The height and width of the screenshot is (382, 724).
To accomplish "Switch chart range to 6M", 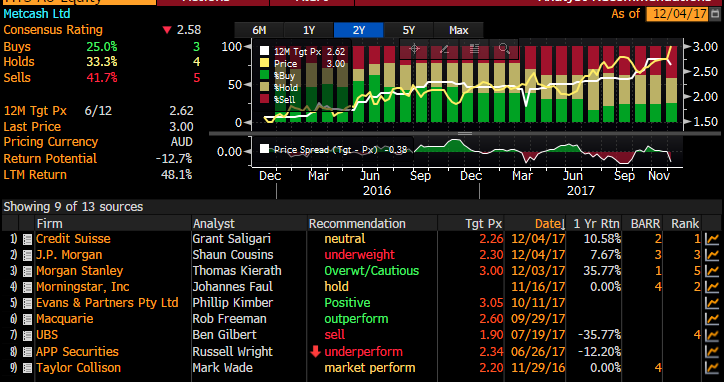I will point(259,30).
